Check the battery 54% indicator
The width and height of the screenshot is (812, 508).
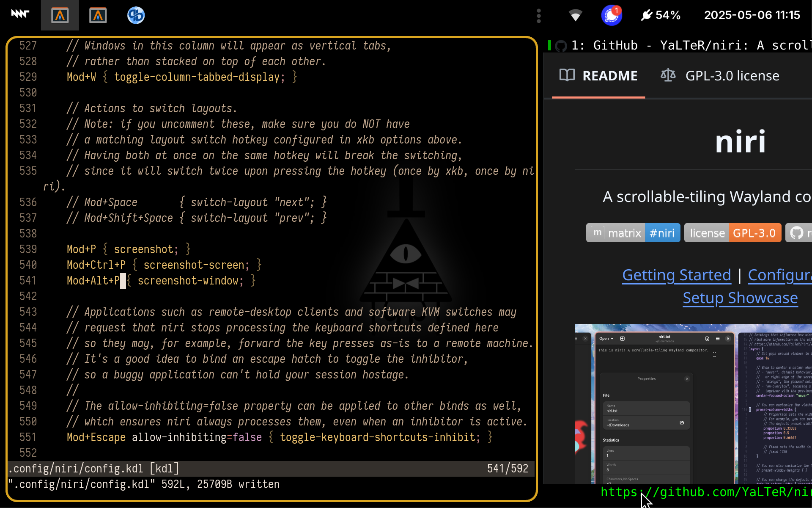pyautogui.click(x=661, y=15)
